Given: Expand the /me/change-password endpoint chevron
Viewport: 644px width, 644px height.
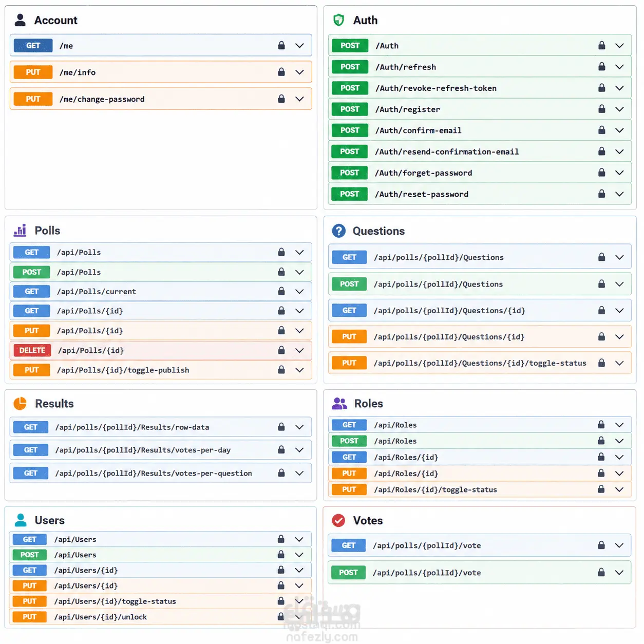Looking at the screenshot, I should click(x=299, y=99).
